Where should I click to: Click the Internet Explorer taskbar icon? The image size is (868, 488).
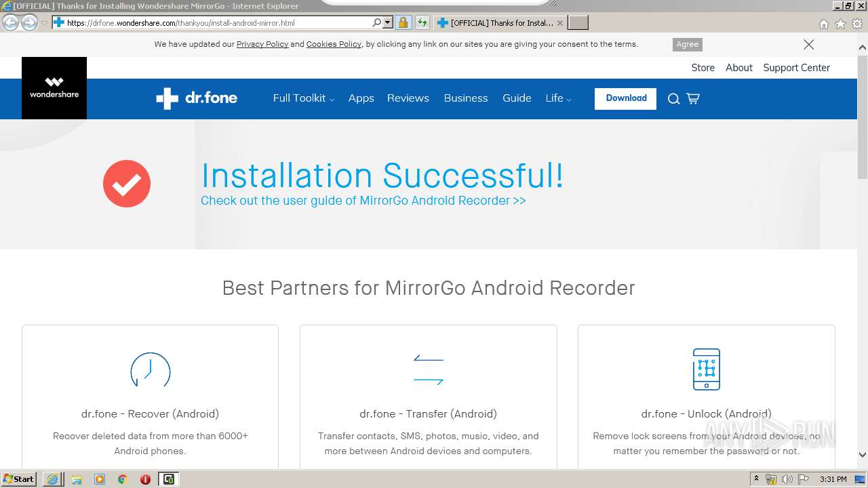(x=53, y=479)
